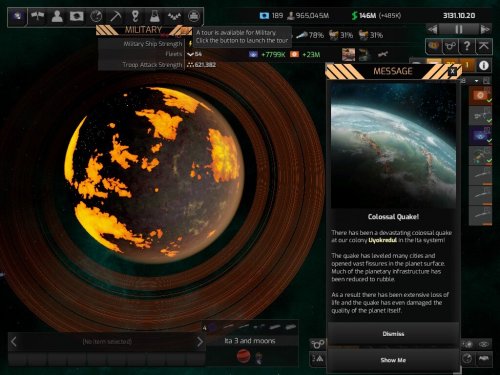
Task: Click the game date 3131.10.20
Action: [459, 15]
